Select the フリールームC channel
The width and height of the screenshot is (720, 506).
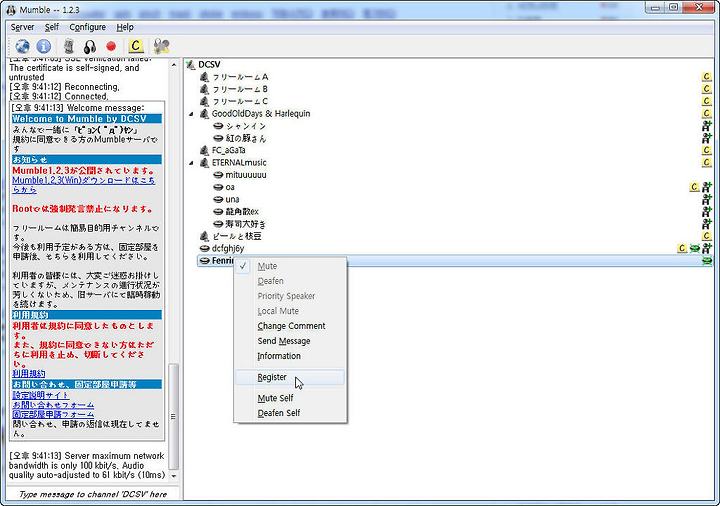coord(240,101)
